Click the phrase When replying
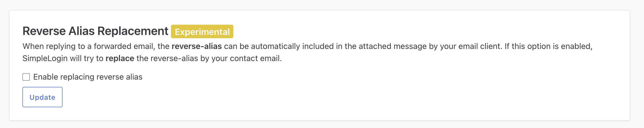This screenshot has height=128, width=644. click(49, 46)
